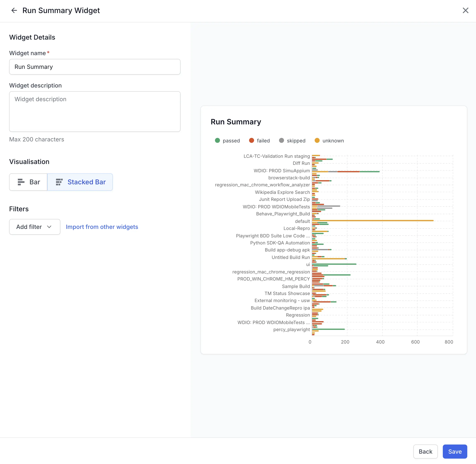The width and height of the screenshot is (476, 464).
Task: Click the back arrow icon in header
Action: coord(14,11)
